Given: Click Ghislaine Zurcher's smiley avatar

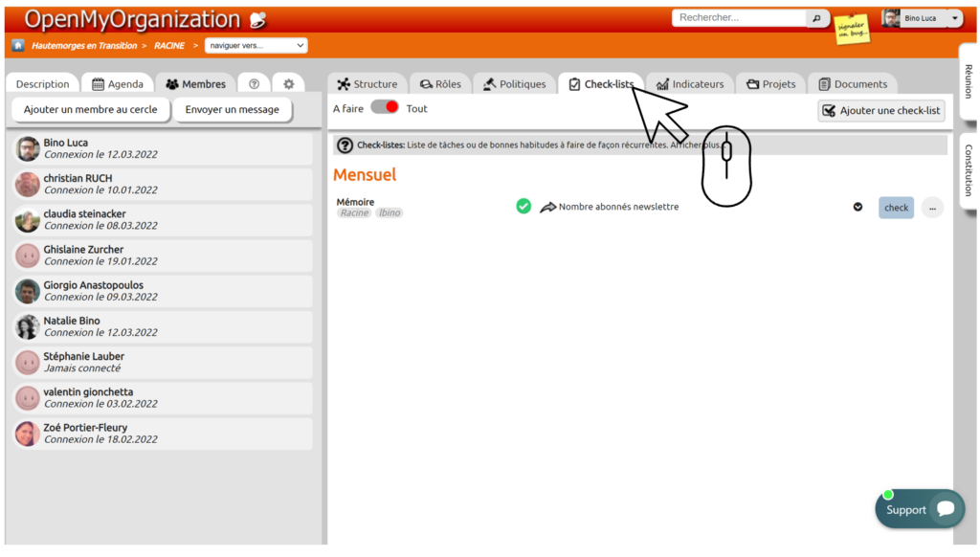Looking at the screenshot, I should [x=28, y=256].
